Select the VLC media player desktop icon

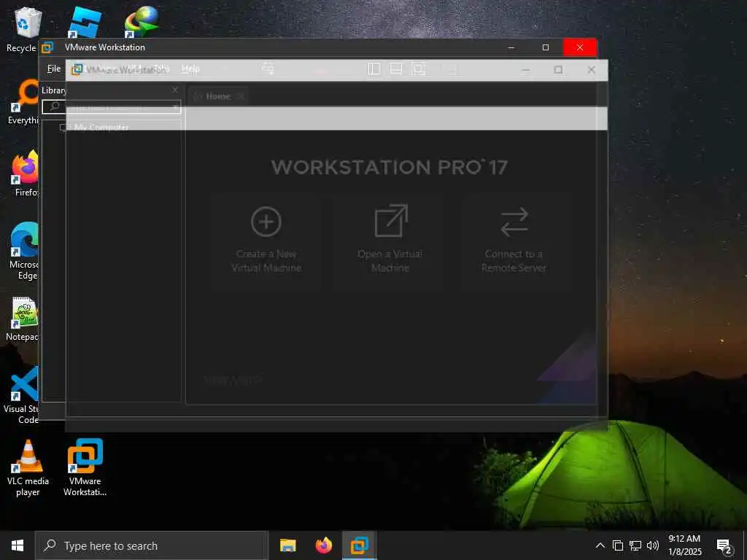(x=28, y=467)
